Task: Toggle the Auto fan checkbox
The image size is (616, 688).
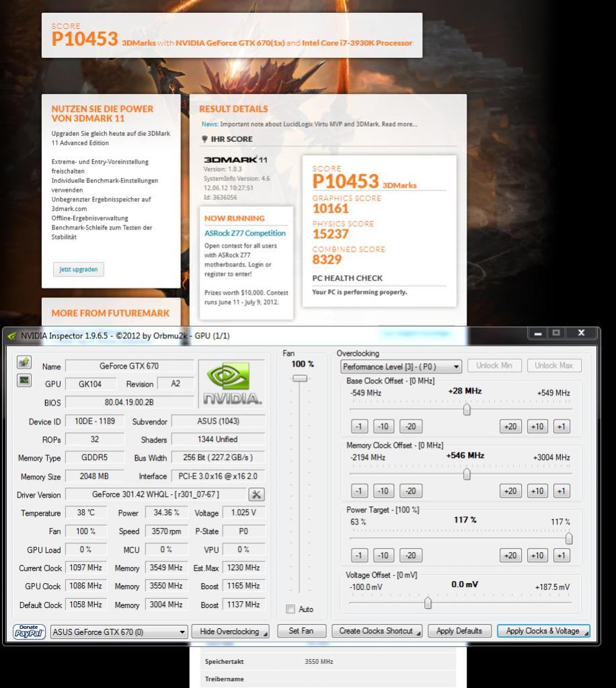Action: pyautogui.click(x=291, y=609)
